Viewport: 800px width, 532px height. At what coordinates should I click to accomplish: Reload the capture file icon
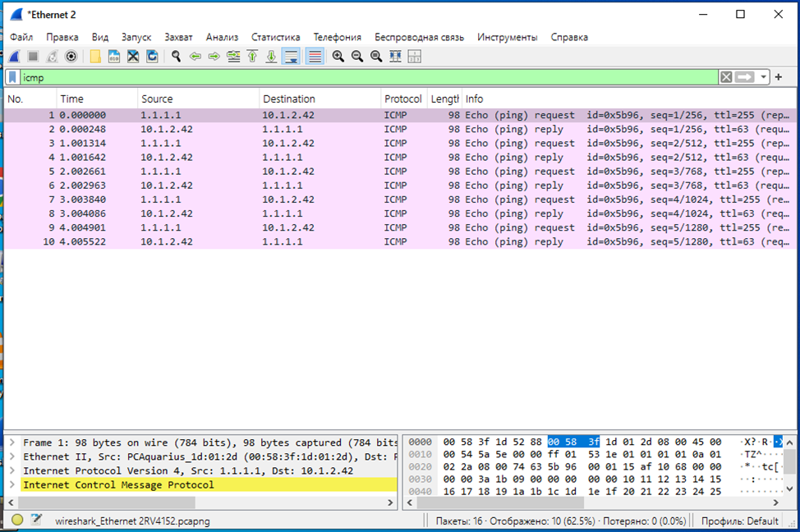pos(152,57)
